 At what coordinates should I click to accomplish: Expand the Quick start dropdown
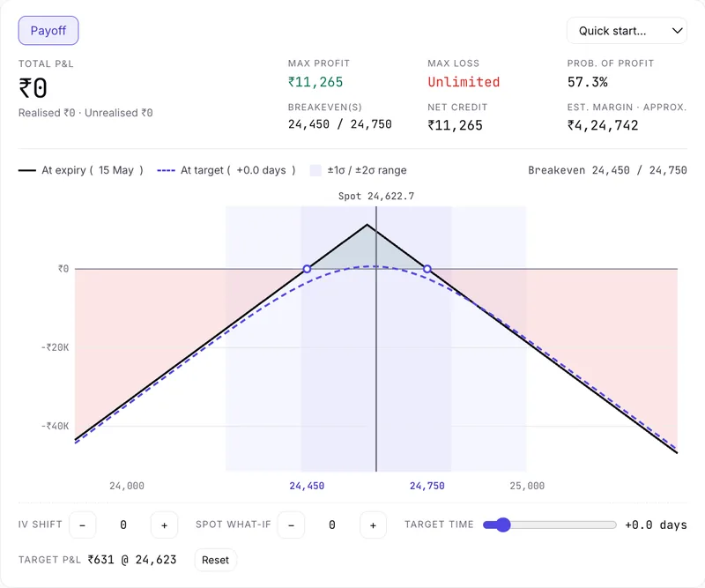pyautogui.click(x=627, y=31)
